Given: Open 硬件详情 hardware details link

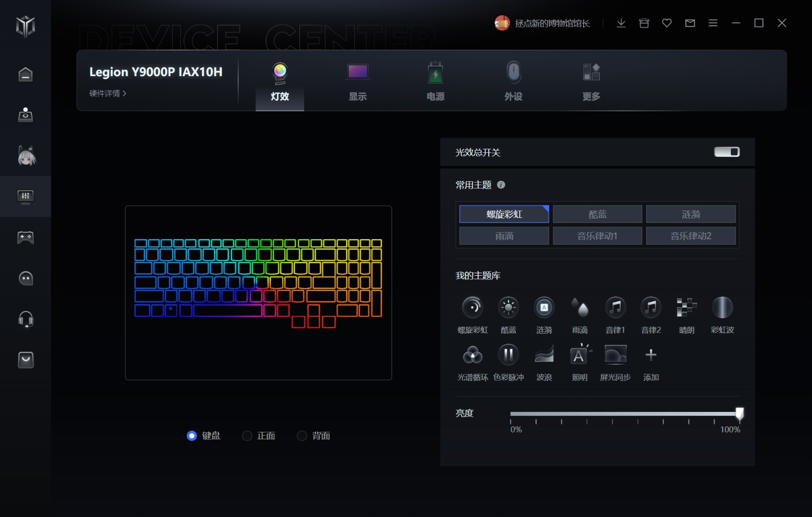Looking at the screenshot, I should pos(108,93).
